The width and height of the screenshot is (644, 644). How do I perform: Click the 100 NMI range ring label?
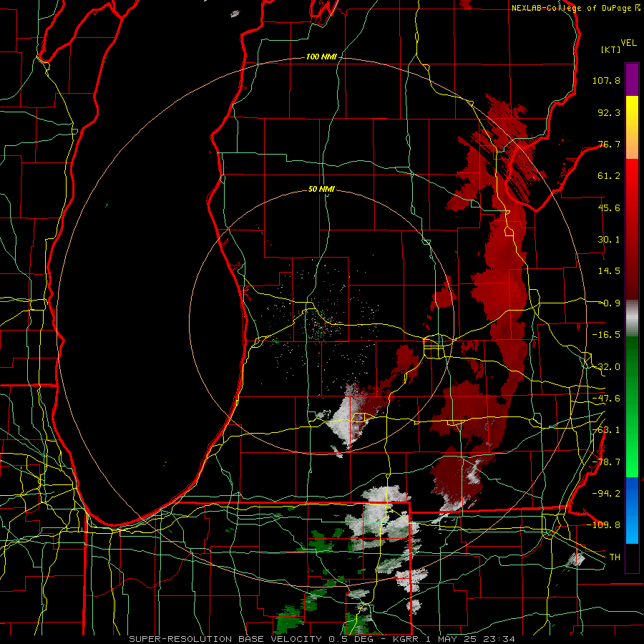click(321, 57)
